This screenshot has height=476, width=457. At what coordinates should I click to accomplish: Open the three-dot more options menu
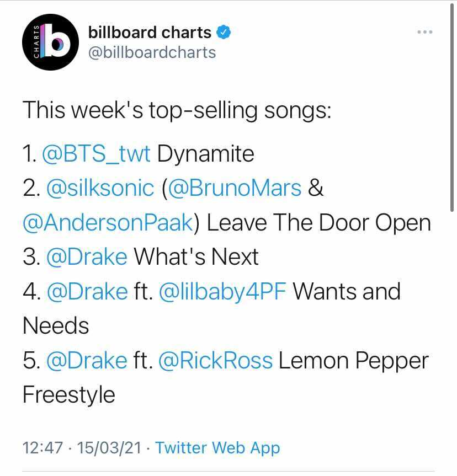(425, 32)
